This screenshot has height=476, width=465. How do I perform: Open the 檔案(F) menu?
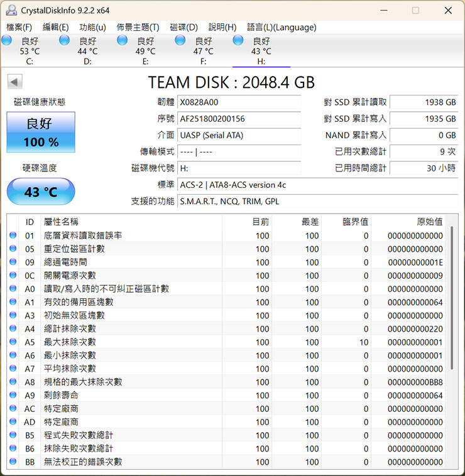pos(19,27)
